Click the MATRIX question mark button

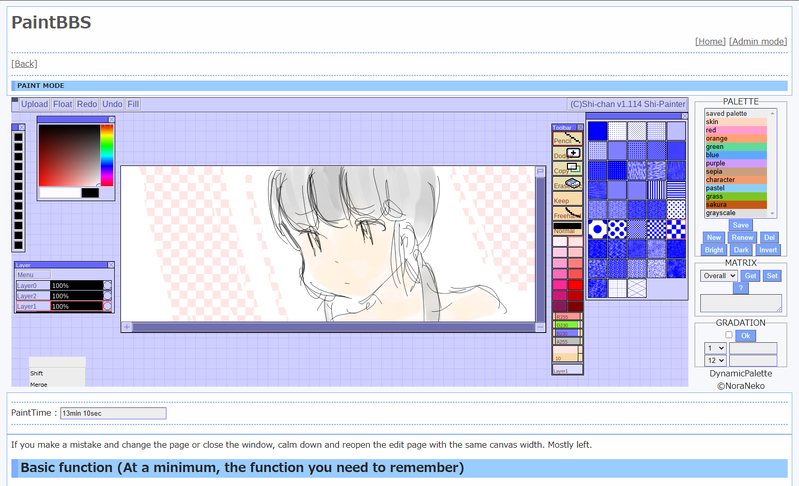(x=740, y=288)
